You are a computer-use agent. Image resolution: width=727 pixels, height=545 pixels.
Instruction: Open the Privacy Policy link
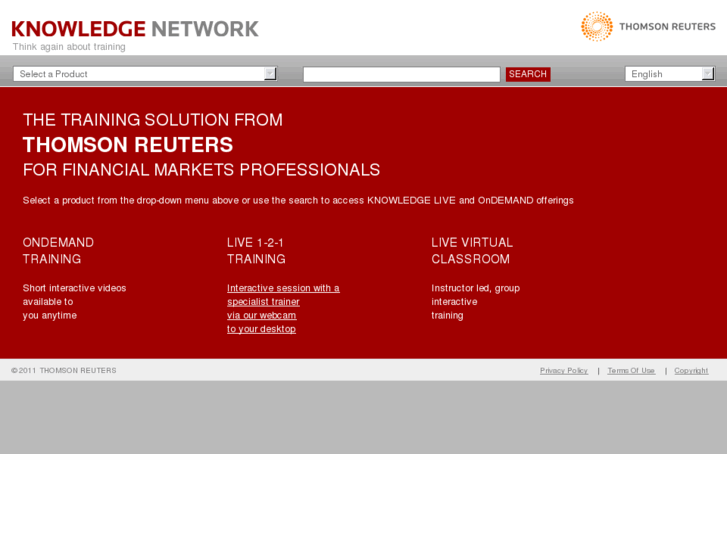point(563,371)
